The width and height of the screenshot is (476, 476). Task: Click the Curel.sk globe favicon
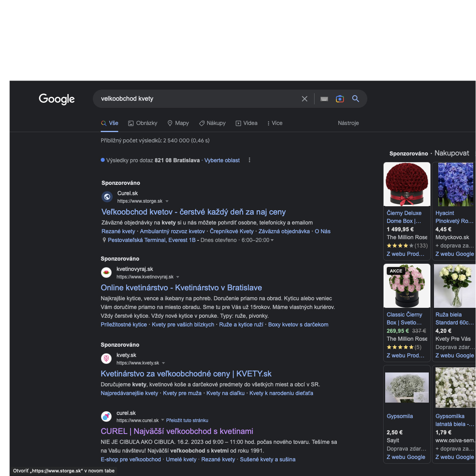point(107,197)
